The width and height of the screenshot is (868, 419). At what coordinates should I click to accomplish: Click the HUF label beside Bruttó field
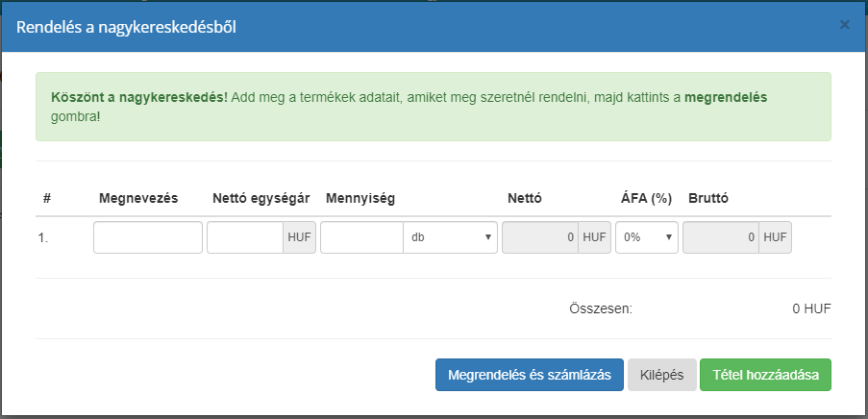pyautogui.click(x=775, y=237)
